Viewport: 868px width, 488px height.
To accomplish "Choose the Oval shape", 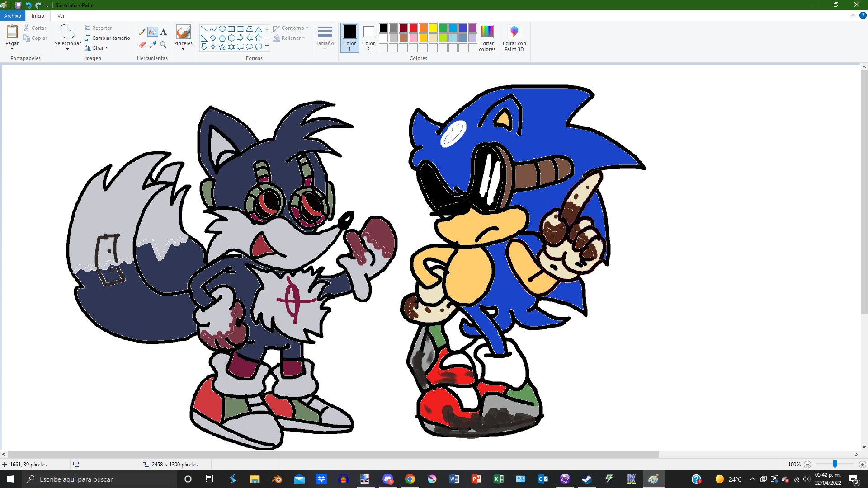I will 222,29.
